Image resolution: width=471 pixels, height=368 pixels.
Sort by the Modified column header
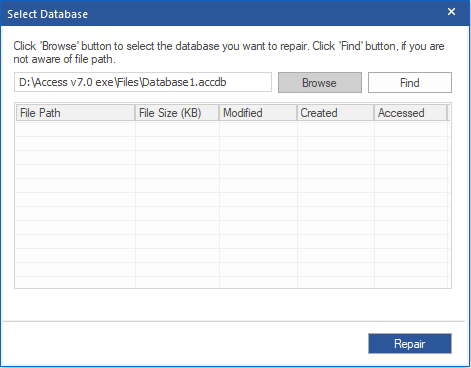click(258, 113)
